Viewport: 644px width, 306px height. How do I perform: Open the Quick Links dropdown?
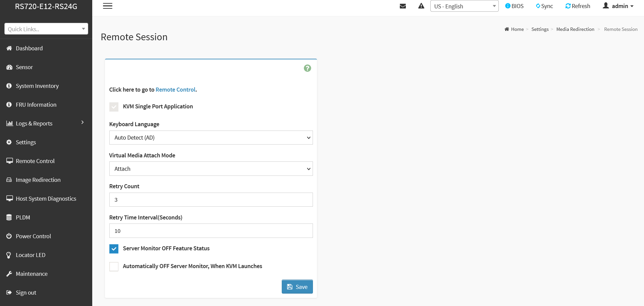46,29
